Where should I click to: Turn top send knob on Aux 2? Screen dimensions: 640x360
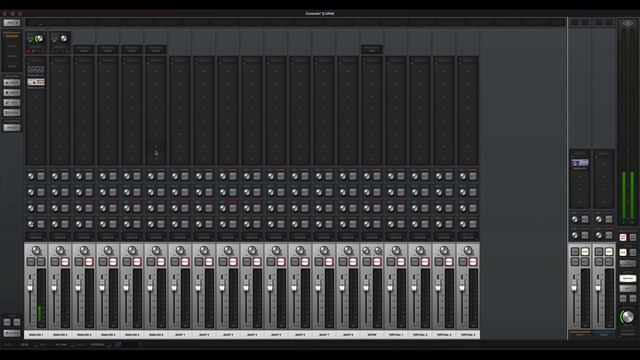(x=599, y=220)
